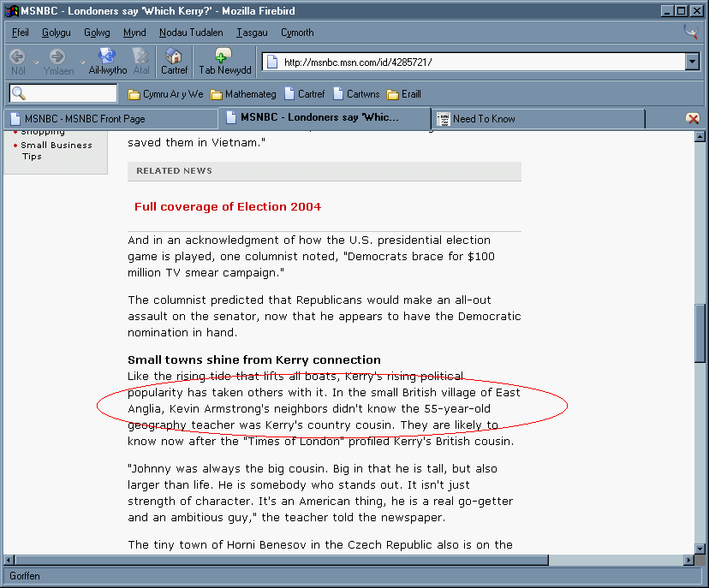Click Small Business Tips sidebar link
Image resolution: width=709 pixels, height=588 pixels.
56,151
